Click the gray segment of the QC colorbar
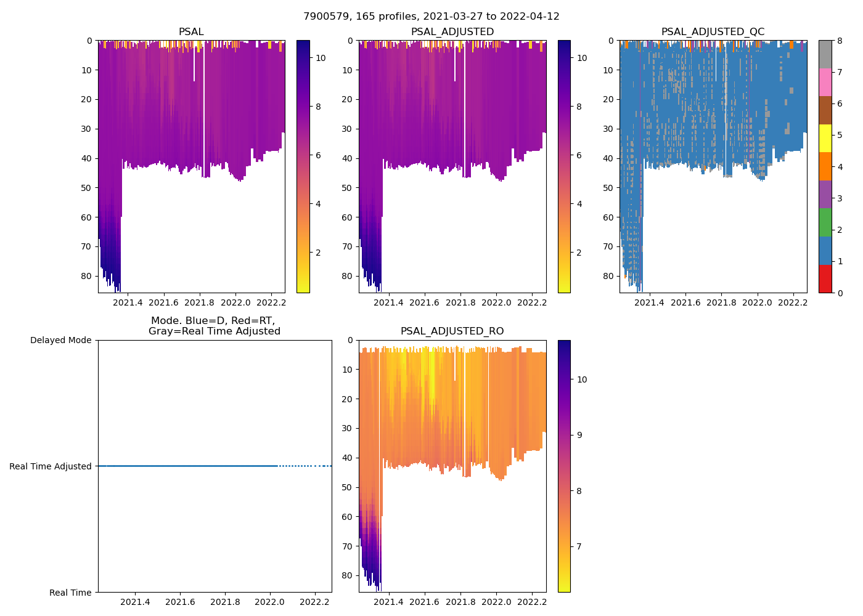Image resolution: width=863 pixels, height=616 pixels. [825, 54]
